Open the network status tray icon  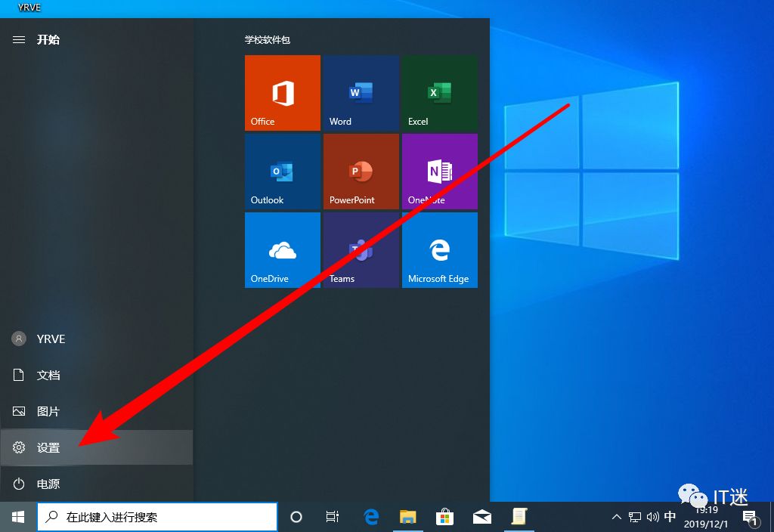[634, 517]
